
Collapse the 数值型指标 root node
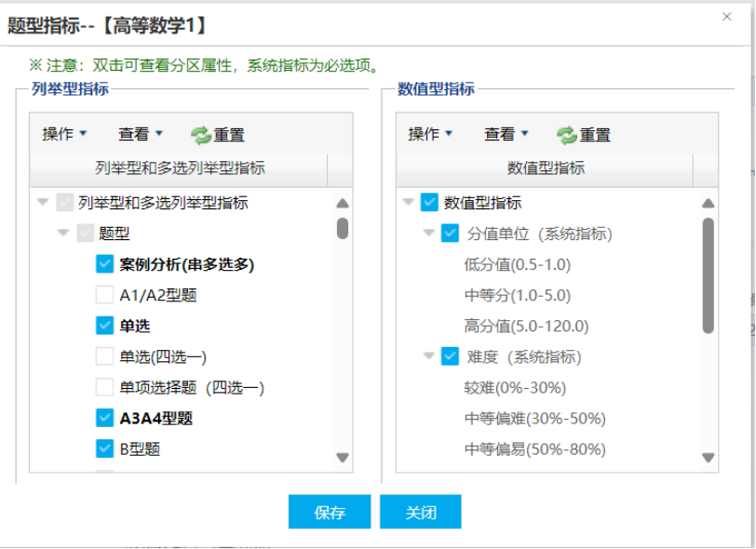[x=409, y=203]
